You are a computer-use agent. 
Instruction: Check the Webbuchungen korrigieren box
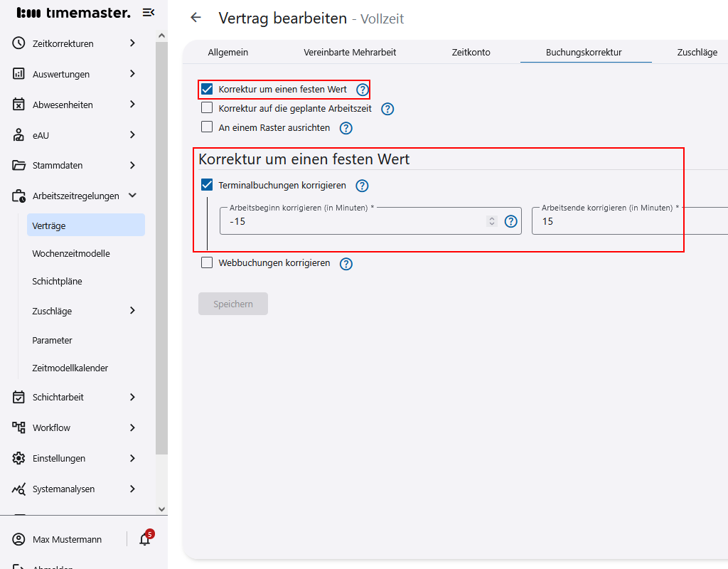(207, 263)
